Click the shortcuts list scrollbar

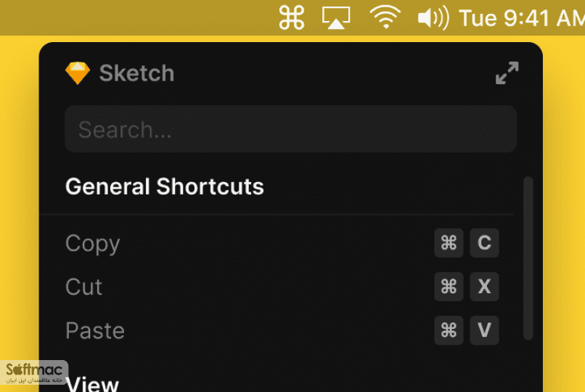[528, 258]
